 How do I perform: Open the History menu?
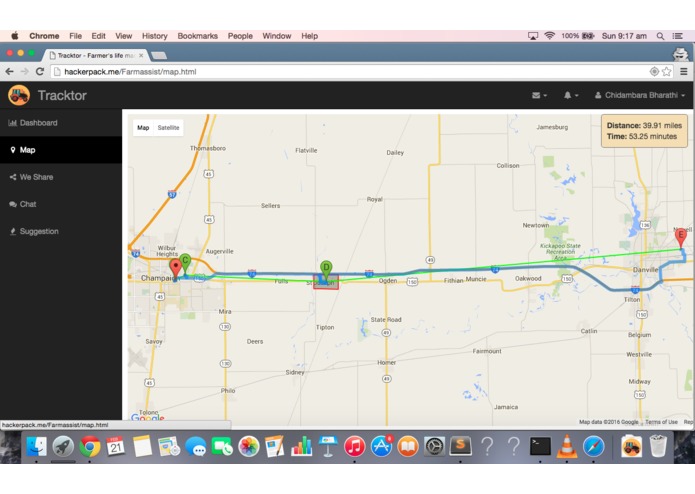[x=154, y=36]
